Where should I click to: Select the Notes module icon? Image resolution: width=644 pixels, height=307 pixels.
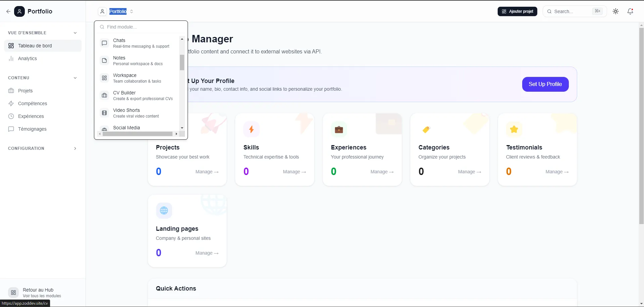pyautogui.click(x=104, y=60)
